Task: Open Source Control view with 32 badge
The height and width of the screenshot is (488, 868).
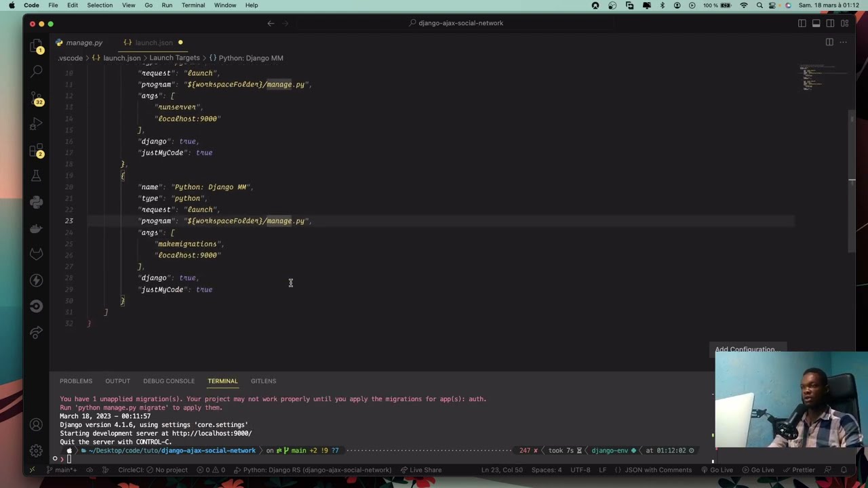Action: coord(37,98)
